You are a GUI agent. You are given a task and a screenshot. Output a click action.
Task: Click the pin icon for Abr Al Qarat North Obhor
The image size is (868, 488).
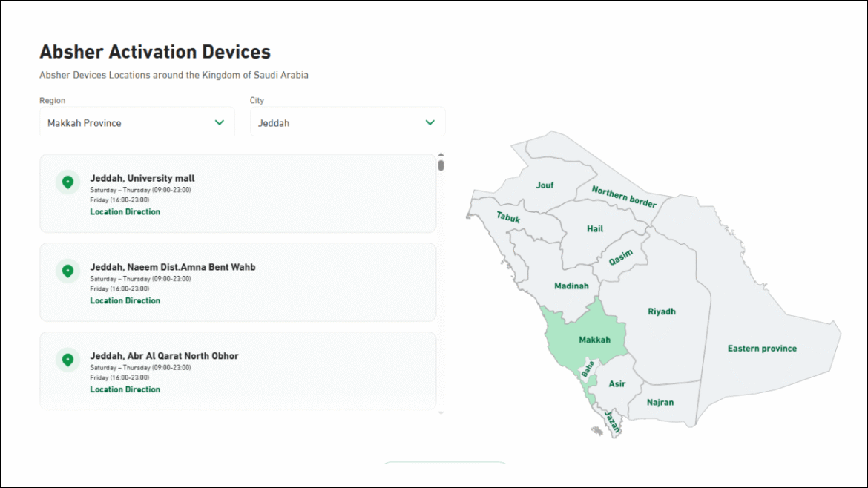click(x=68, y=360)
